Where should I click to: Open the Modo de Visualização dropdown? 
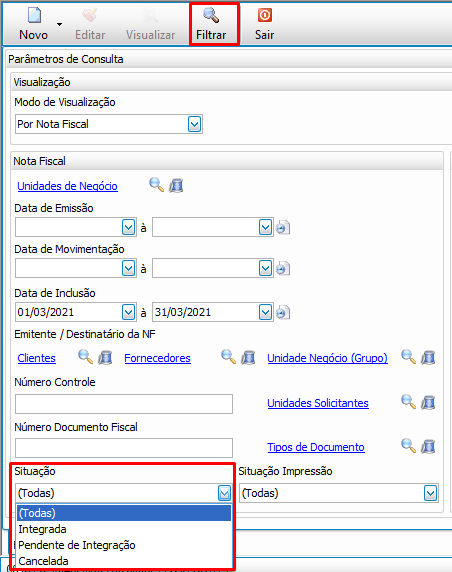pos(195,124)
